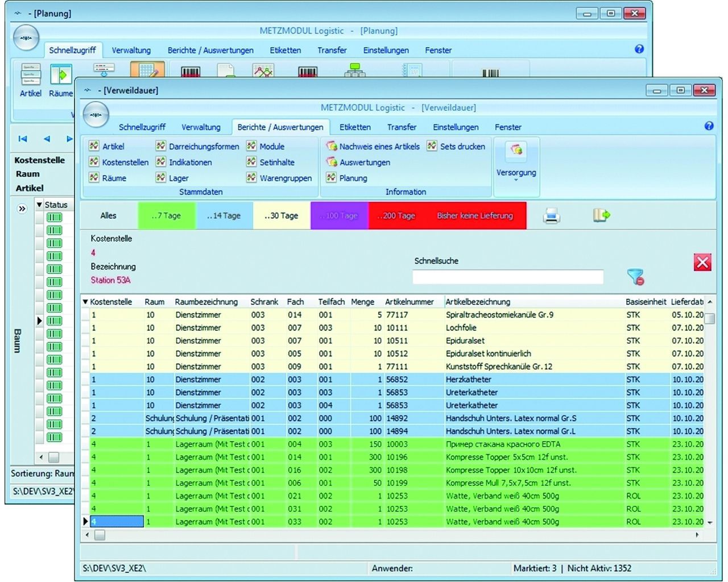Click the printer icon
The height and width of the screenshot is (582, 728).
click(x=551, y=215)
